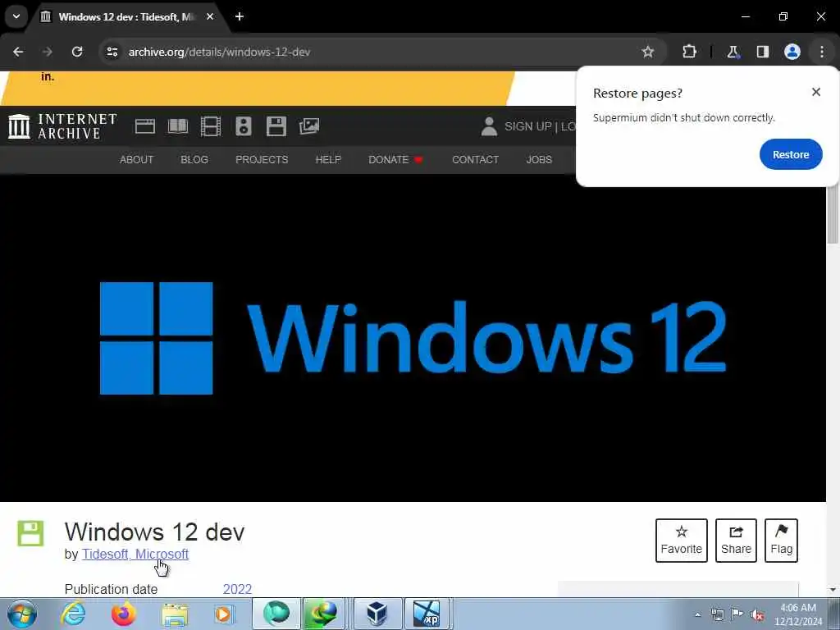Viewport: 840px width, 630px height.
Task: Click the Restore button
Action: click(x=791, y=154)
